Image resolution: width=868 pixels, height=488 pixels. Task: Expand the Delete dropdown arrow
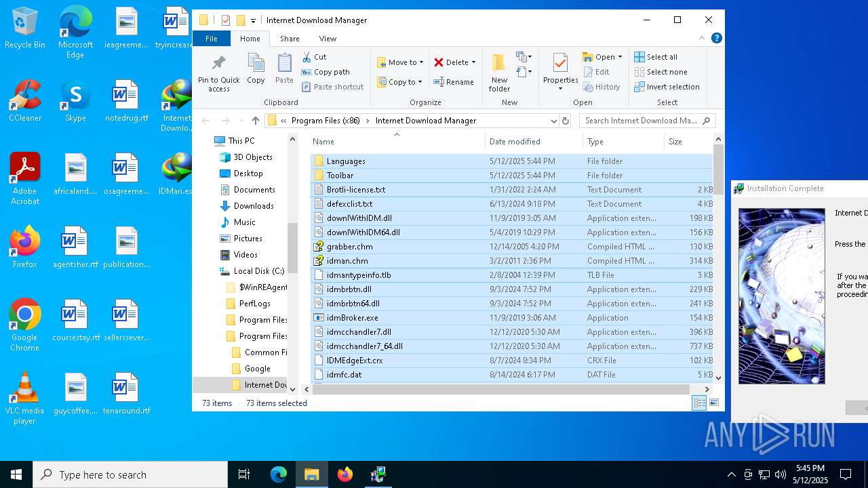tap(473, 62)
